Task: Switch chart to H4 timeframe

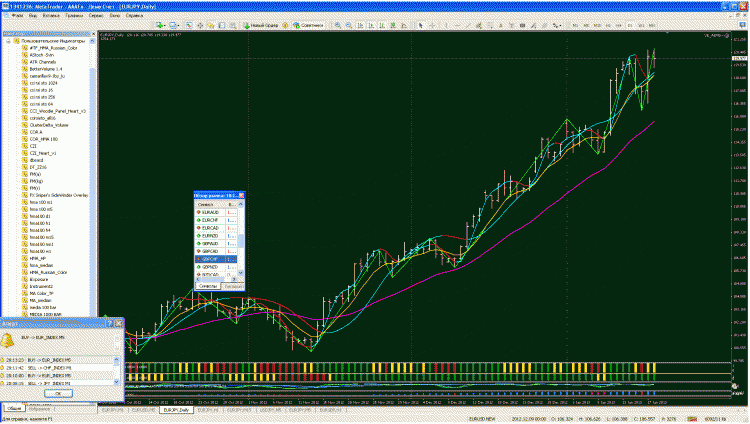Action: click(618, 25)
